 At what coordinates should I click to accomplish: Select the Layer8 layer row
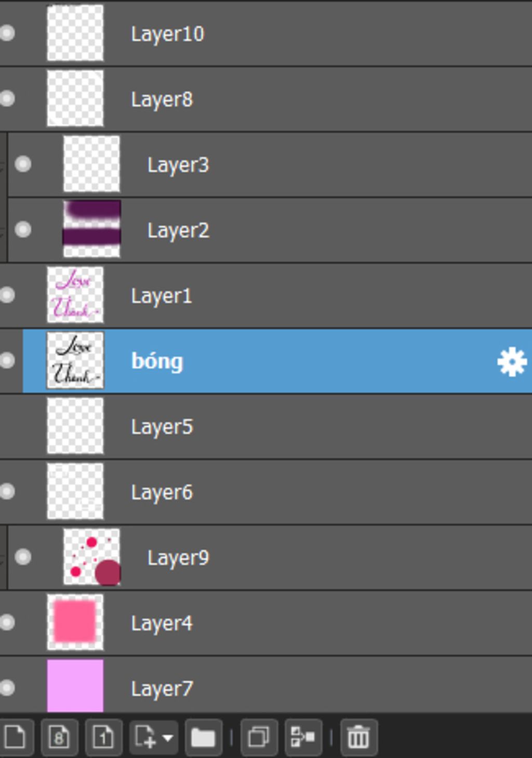tap(162, 99)
